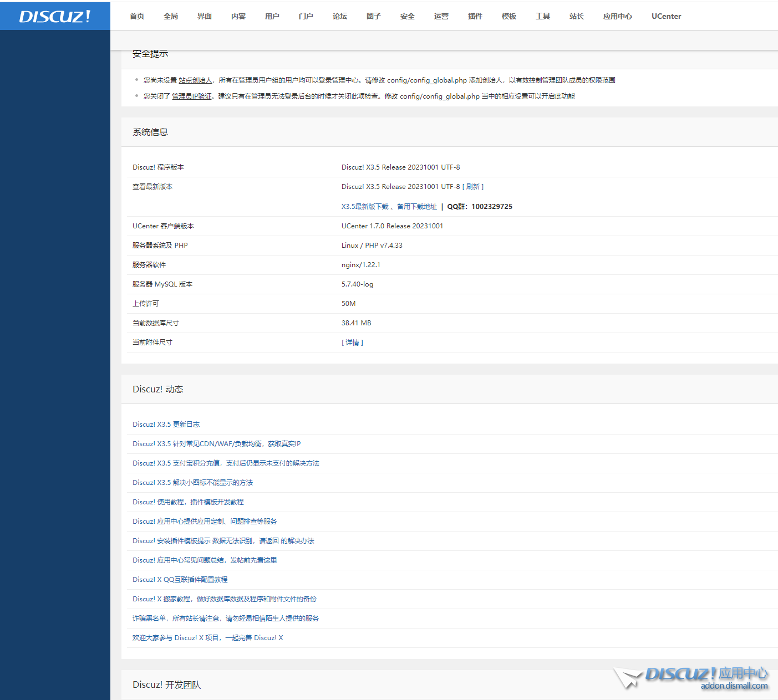Screen dimensions: 778x700
Task: Open the 首页 menu tab
Action: coord(137,16)
